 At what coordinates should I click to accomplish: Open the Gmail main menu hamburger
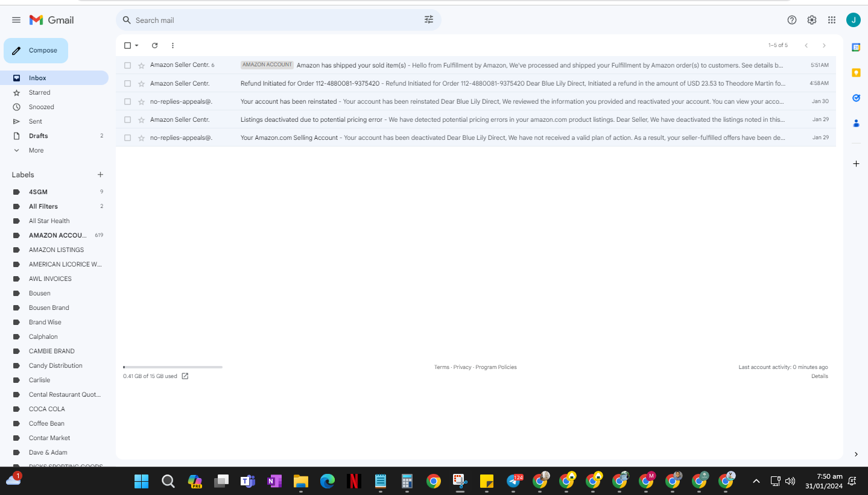(x=16, y=20)
